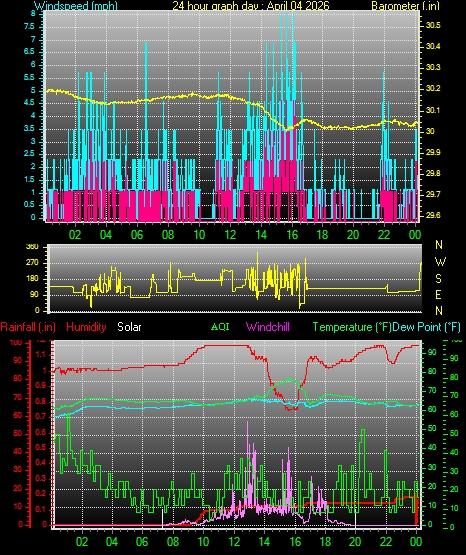Click wind direction scale value 270
Viewport: 466px width, 555px height.
(32, 263)
